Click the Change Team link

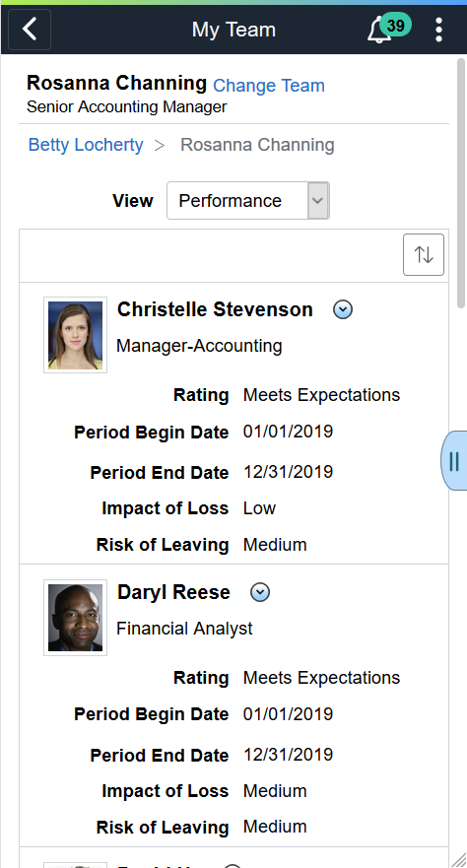[269, 86]
